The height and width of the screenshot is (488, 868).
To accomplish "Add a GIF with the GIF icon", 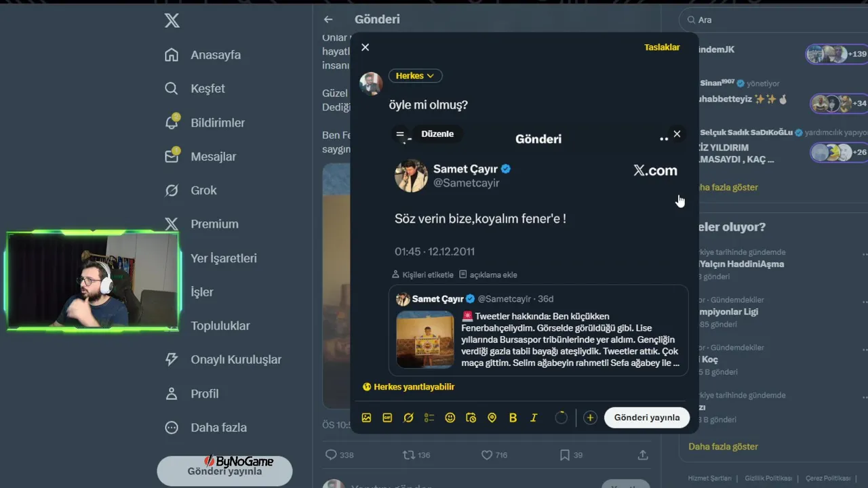I will 388,418.
